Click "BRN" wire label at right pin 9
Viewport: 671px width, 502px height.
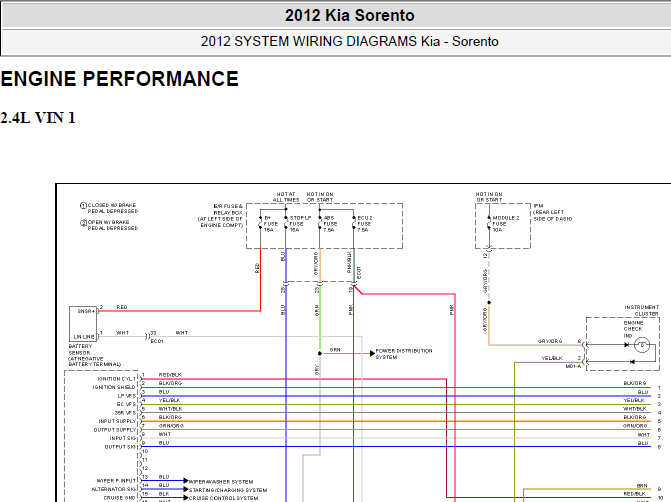tap(642, 486)
